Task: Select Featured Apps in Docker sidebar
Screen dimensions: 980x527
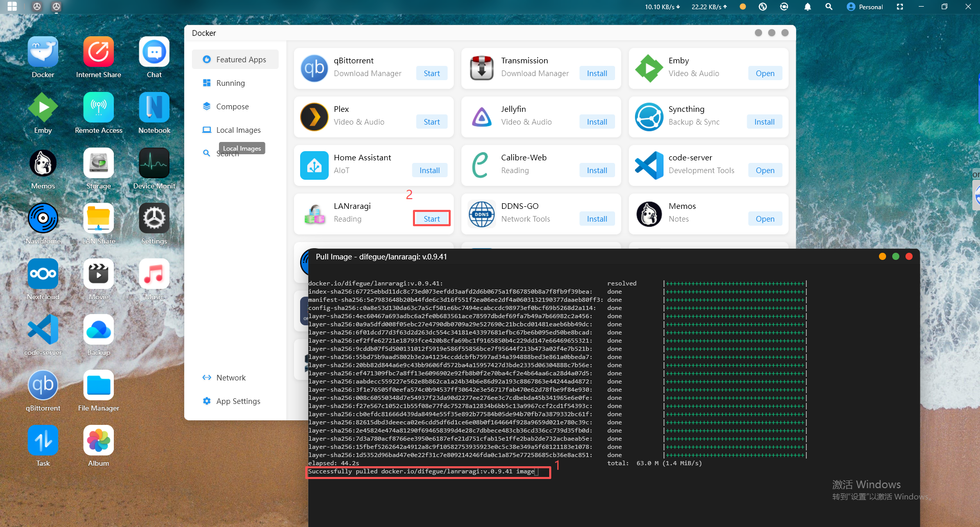Action: (x=235, y=59)
